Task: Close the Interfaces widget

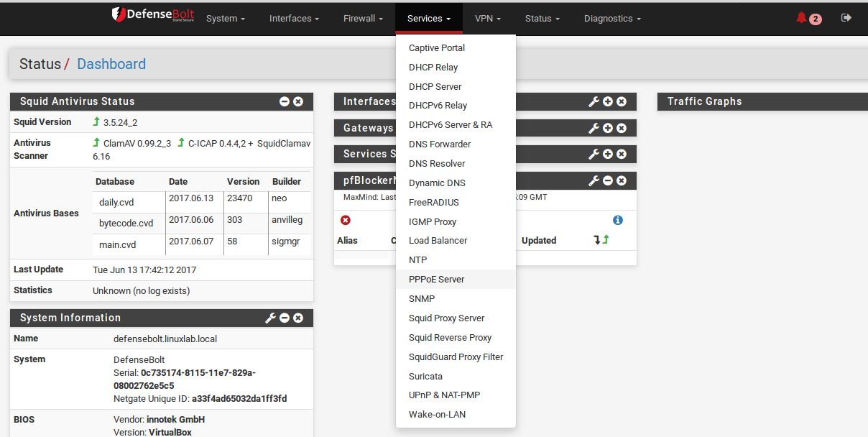Action: tap(622, 102)
